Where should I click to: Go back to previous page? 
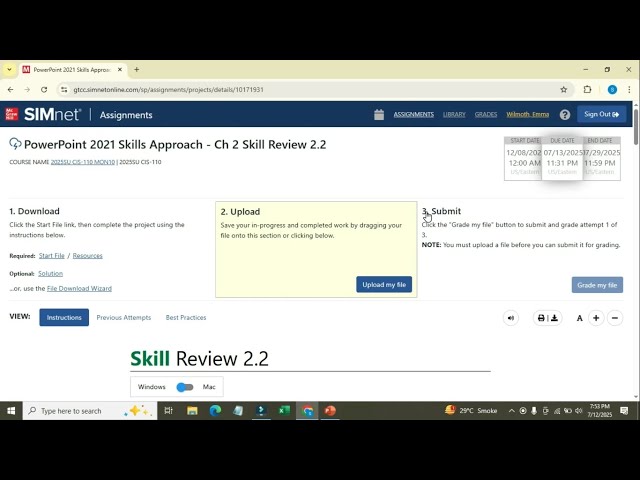click(11, 89)
